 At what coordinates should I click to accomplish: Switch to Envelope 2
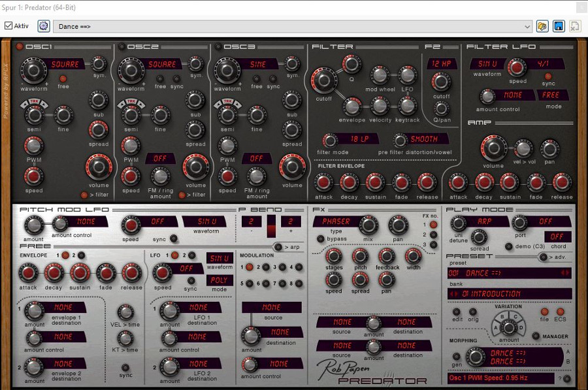81,255
